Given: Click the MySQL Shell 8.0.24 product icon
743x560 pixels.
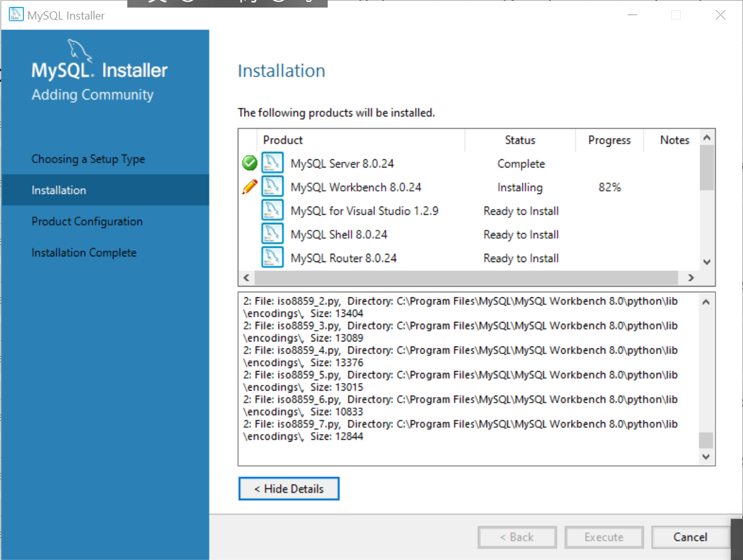Looking at the screenshot, I should [272, 234].
